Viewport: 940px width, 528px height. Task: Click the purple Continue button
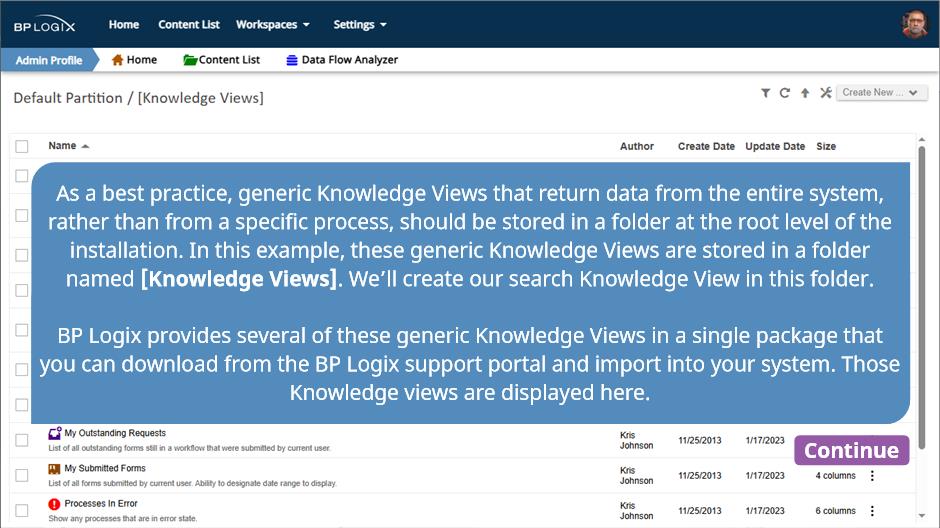point(851,450)
